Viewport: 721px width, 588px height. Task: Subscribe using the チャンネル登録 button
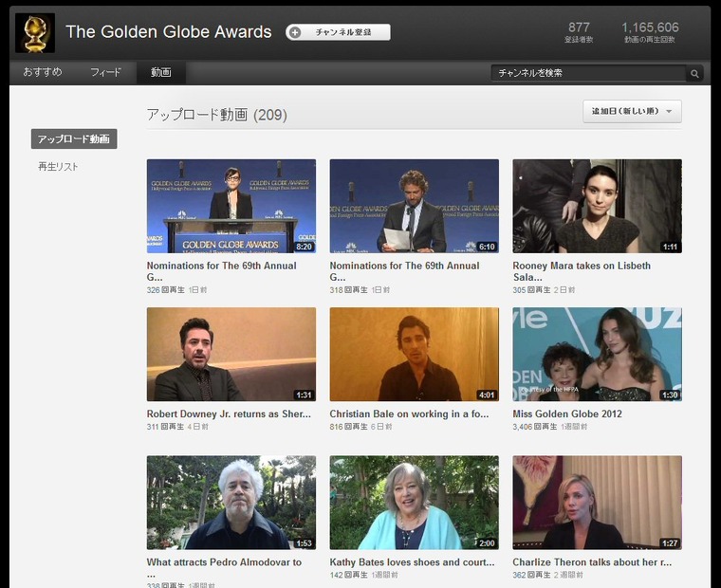tap(338, 32)
